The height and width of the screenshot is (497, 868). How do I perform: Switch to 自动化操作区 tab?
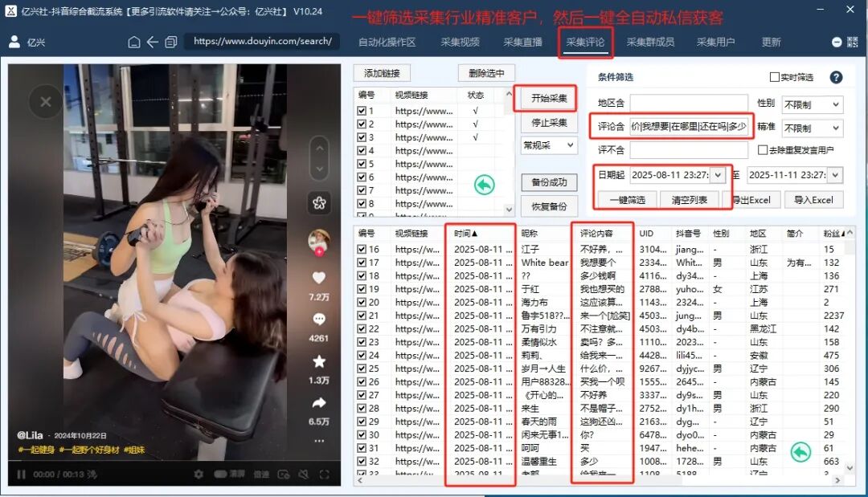coord(387,42)
